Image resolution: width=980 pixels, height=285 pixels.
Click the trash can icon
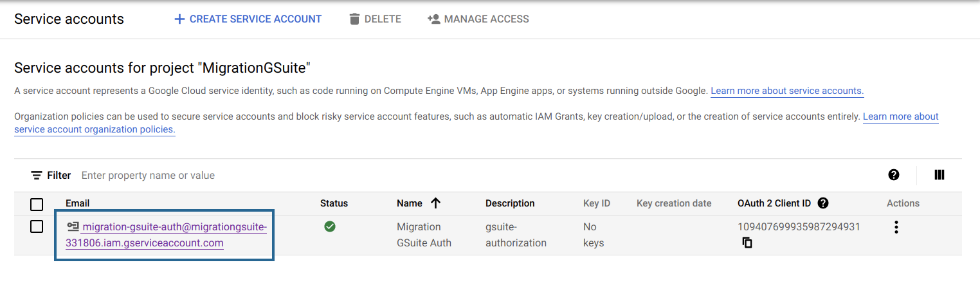tap(354, 19)
